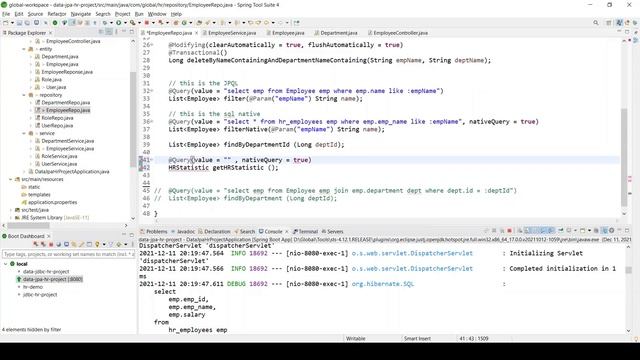Toggle Scroll Lock in Console toolbar
640x360 pixels.
point(528,231)
